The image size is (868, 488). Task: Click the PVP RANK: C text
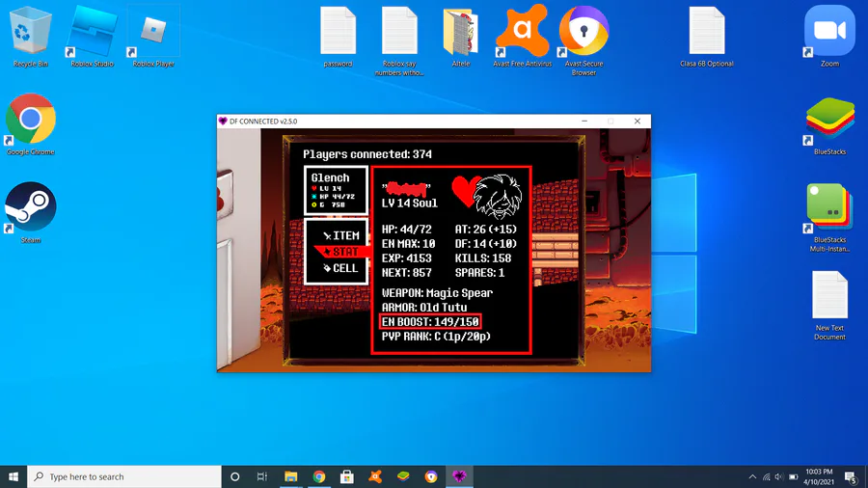[436, 337]
